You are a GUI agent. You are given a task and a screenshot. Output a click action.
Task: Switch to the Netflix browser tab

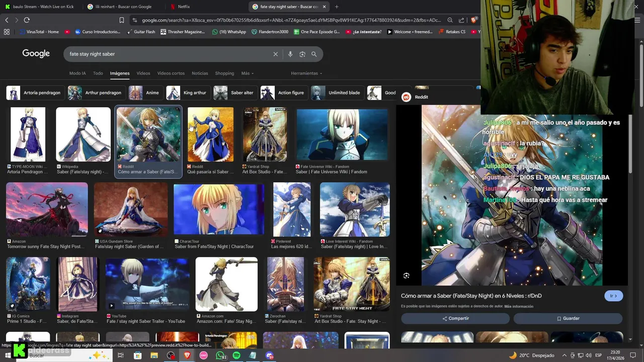[205, 7]
